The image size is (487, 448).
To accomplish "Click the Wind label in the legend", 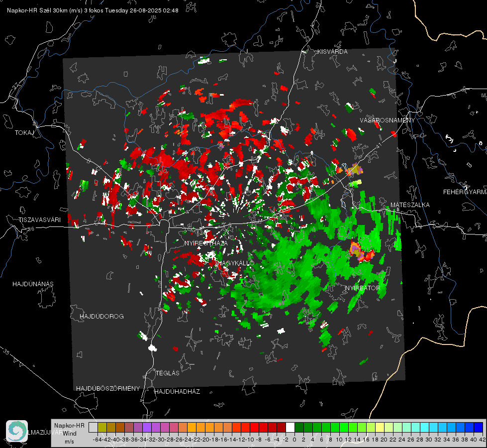I will pyautogui.click(x=70, y=434).
